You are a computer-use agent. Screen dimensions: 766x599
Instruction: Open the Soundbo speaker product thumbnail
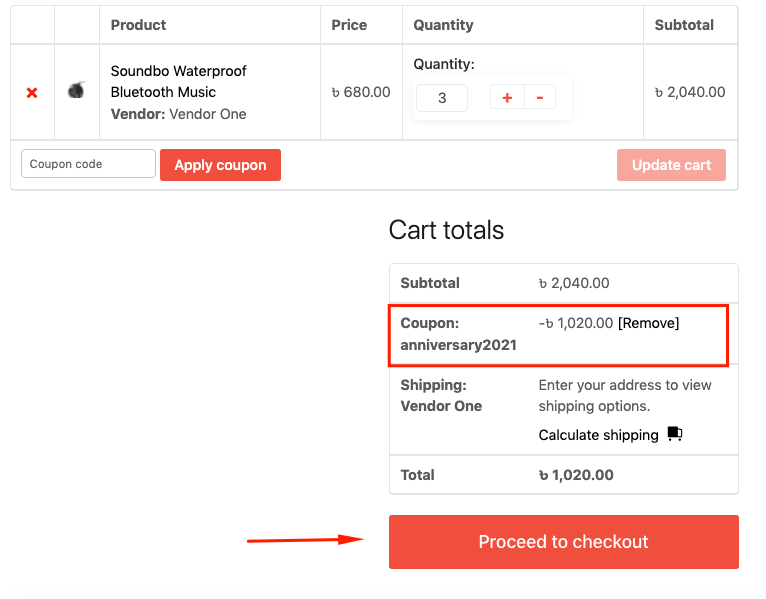pyautogui.click(x=77, y=90)
